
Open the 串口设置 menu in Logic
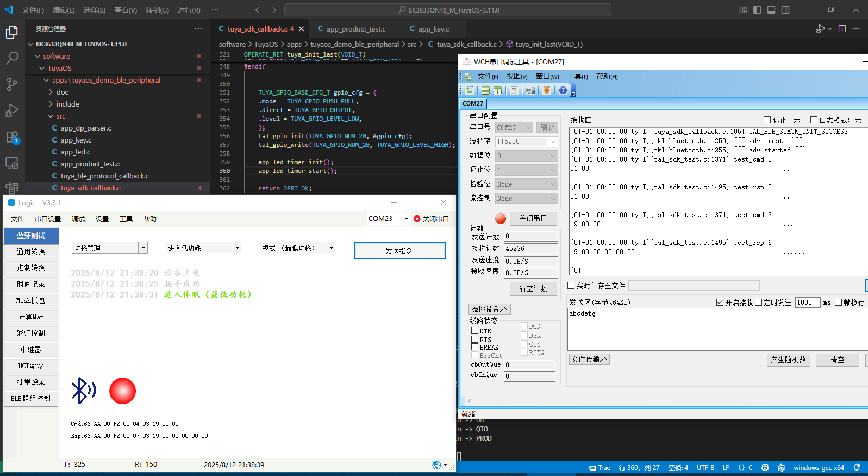[48, 219]
